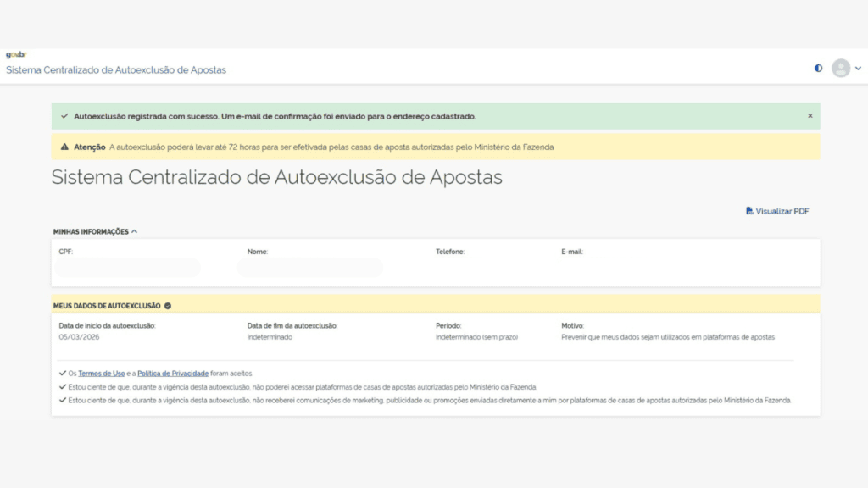Toggle the check for platform access restriction statement
Image resolution: width=868 pixels, height=488 pixels.
pyautogui.click(x=62, y=385)
